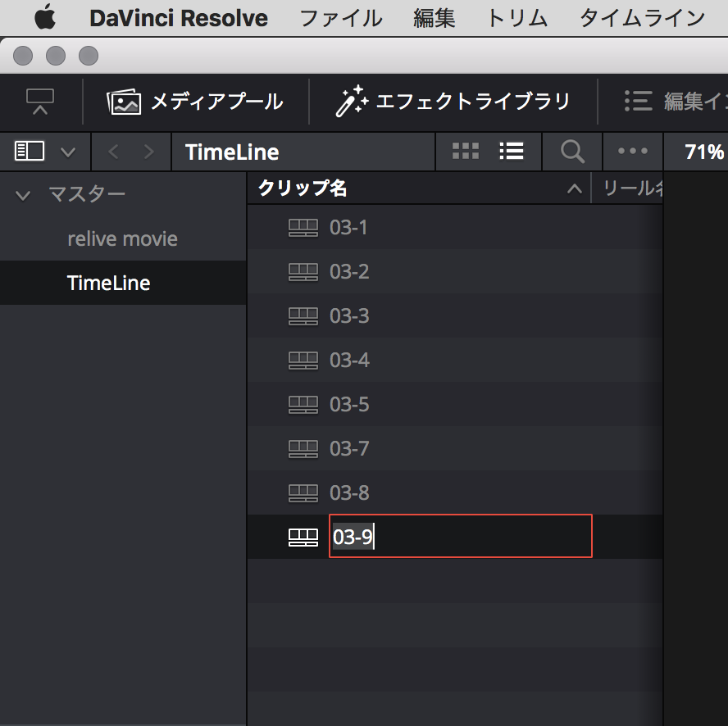
Task: Click inside the 03-9 name edit field
Action: [x=461, y=536]
